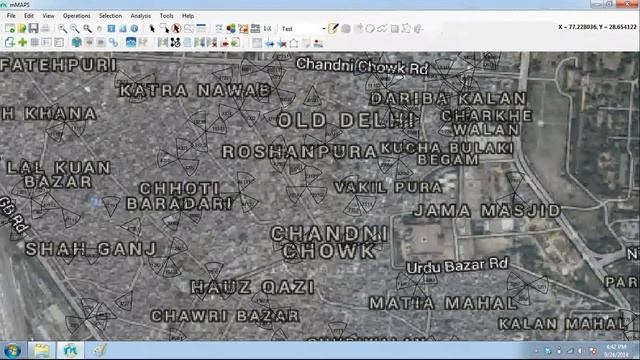Open the blue wave profile analysis icon
The height and width of the screenshot is (360, 640).
[x=131, y=42]
